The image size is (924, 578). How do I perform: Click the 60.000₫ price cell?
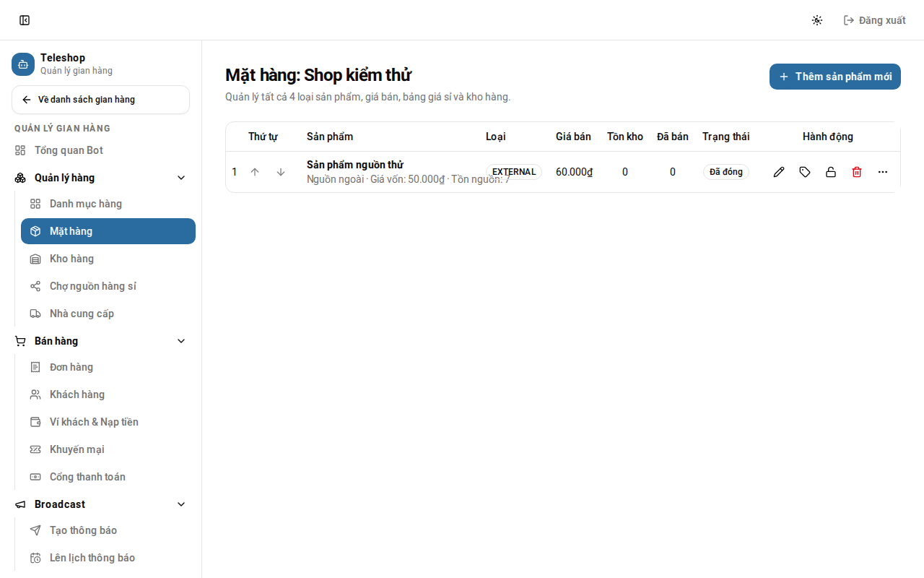click(x=574, y=172)
